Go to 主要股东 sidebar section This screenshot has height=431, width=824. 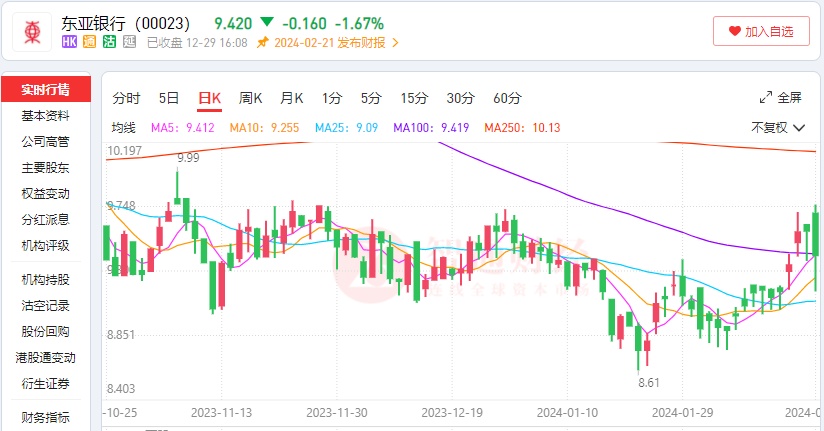[x=46, y=167]
